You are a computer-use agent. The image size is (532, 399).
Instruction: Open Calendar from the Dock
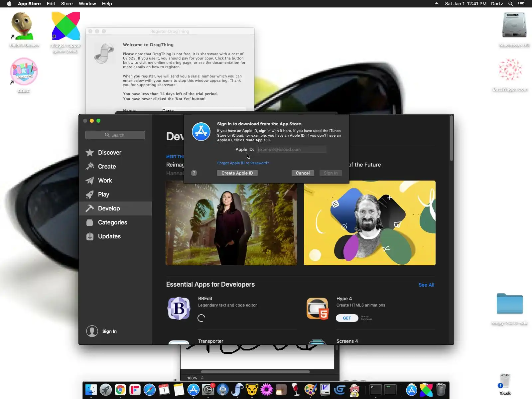pyautogui.click(x=164, y=390)
